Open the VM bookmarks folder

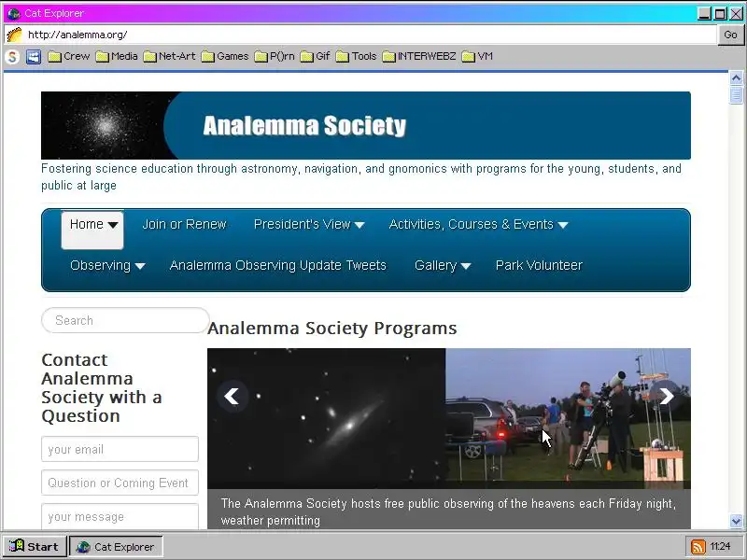tap(477, 57)
